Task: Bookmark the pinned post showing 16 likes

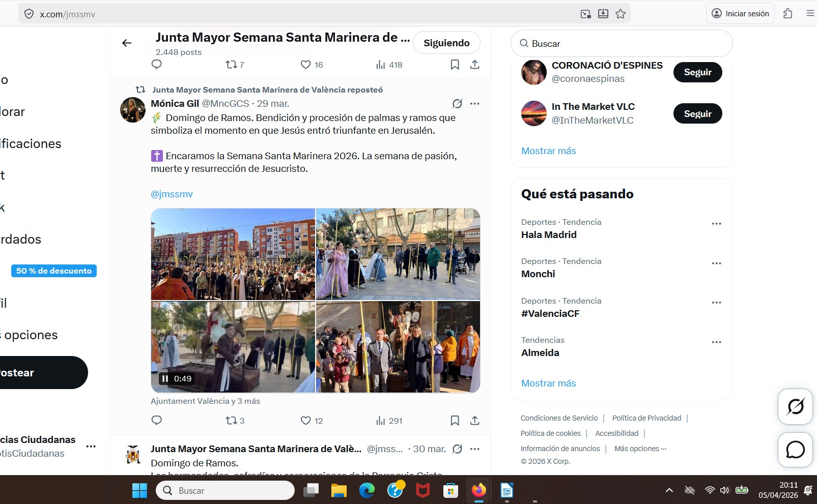Action: pos(455,65)
